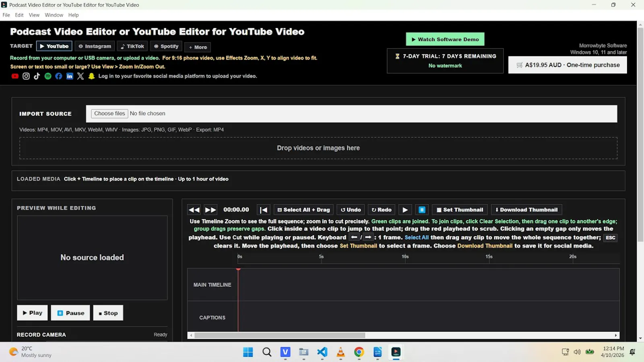Open Windows Start menu

248,352
